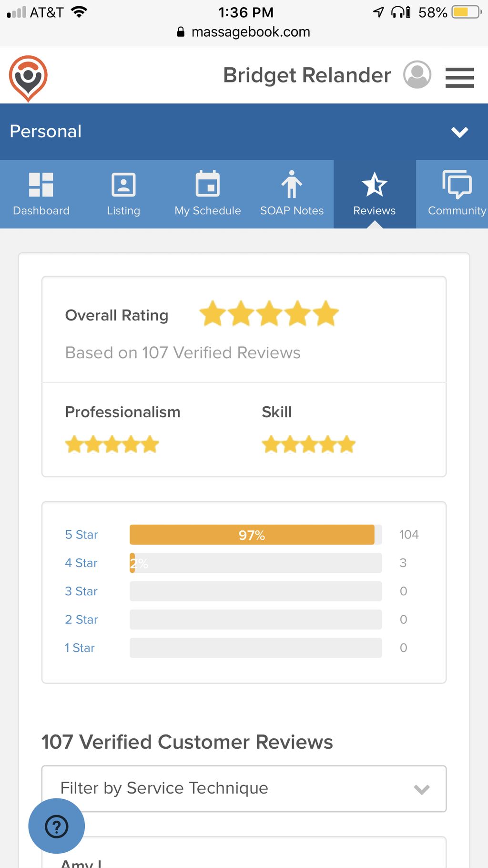Select the 1 Star rating link
488x868 pixels.
pyautogui.click(x=80, y=648)
